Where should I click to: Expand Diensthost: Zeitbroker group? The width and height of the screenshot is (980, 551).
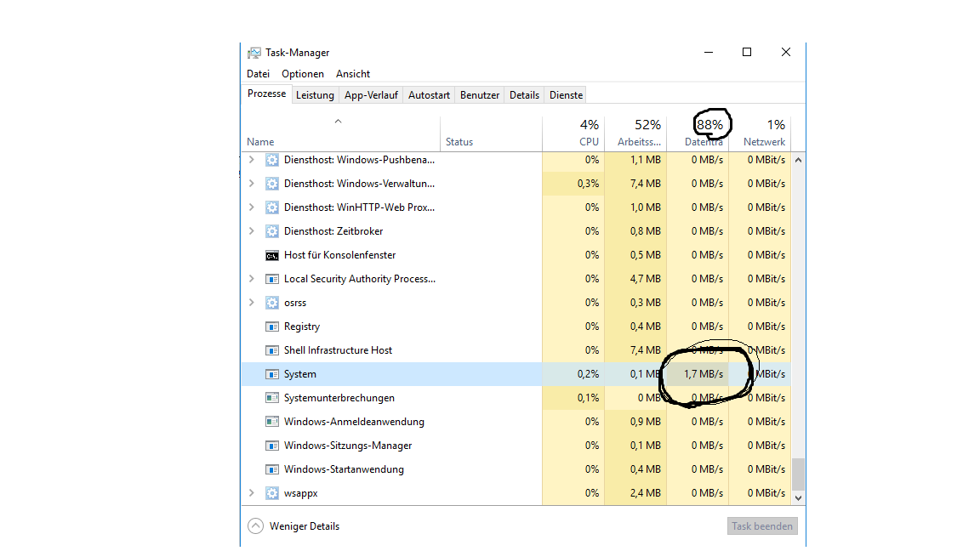251,231
